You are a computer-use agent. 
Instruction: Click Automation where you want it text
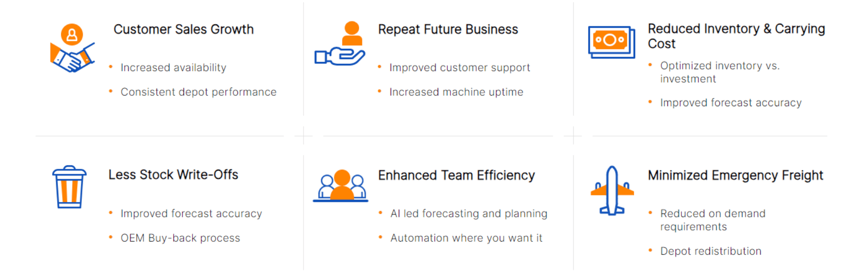coord(466,238)
